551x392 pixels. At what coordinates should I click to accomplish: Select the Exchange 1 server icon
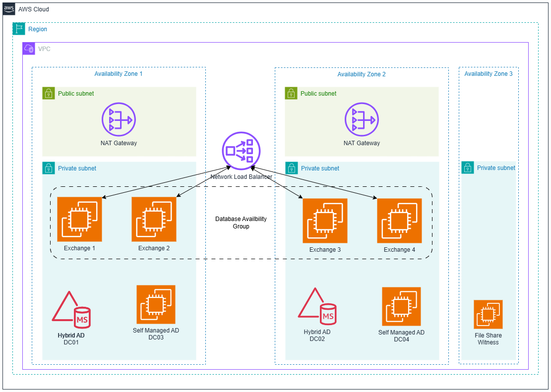coord(80,219)
